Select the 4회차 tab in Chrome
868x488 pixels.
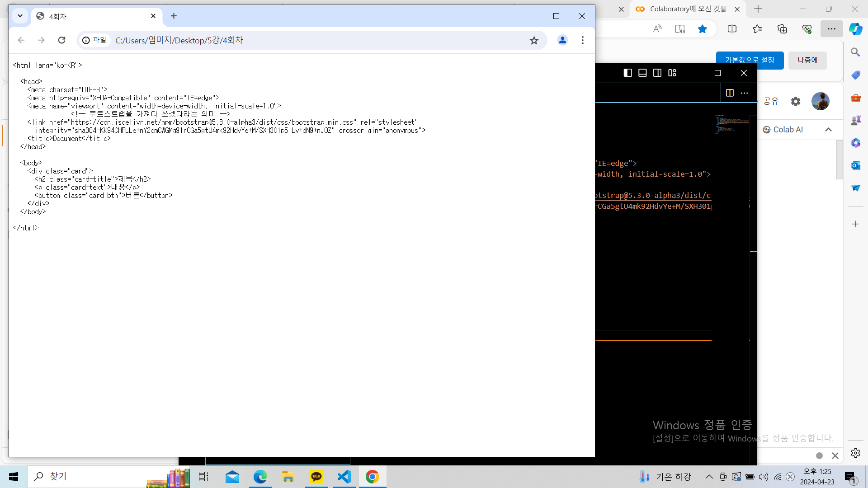[x=96, y=16]
